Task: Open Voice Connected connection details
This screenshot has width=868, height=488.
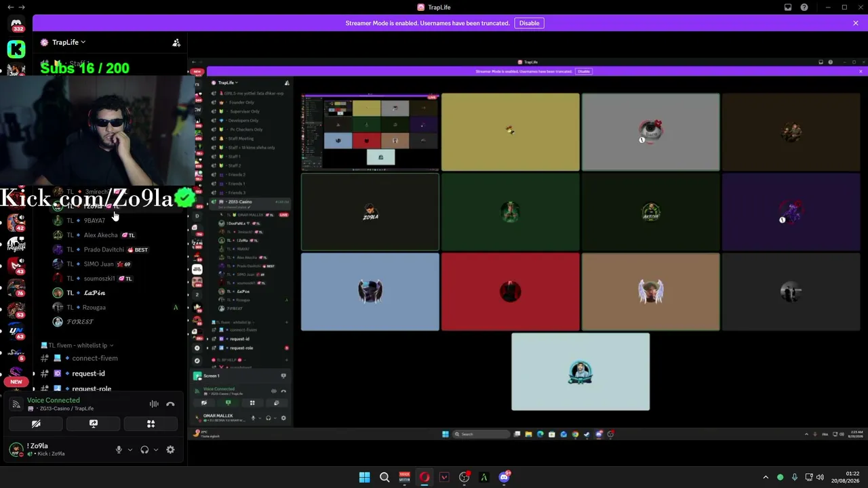Action: pos(54,401)
